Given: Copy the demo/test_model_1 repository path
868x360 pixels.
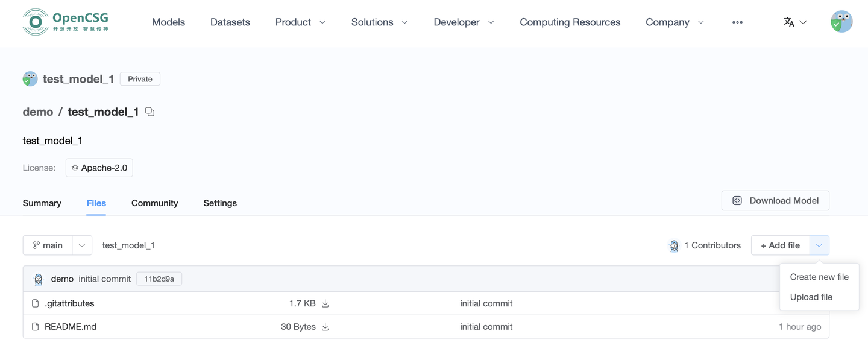Looking at the screenshot, I should click(x=150, y=112).
